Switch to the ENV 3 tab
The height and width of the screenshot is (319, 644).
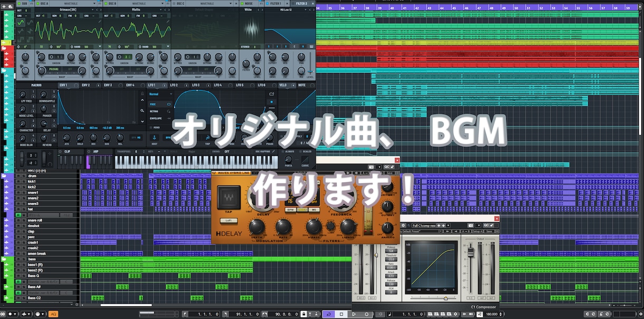click(x=112, y=85)
